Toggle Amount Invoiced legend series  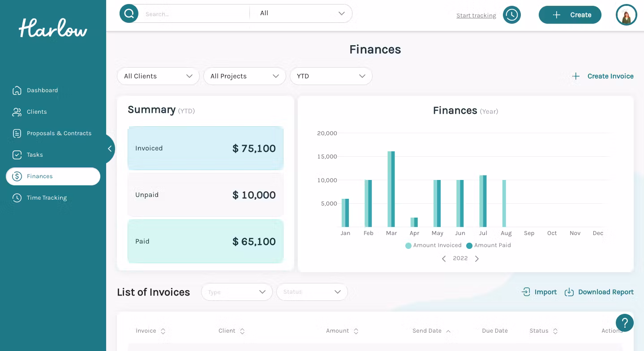tap(434, 245)
